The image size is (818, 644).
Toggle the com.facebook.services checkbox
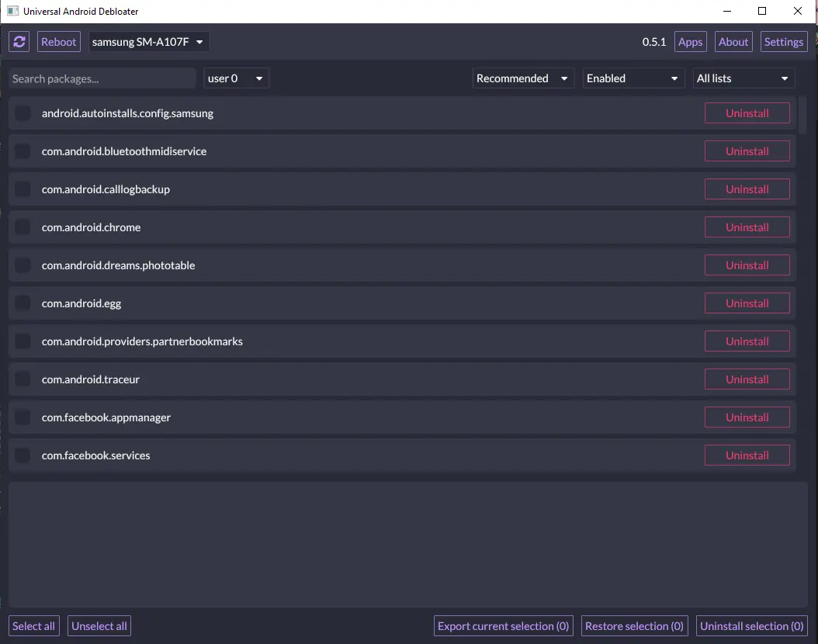[x=23, y=455]
